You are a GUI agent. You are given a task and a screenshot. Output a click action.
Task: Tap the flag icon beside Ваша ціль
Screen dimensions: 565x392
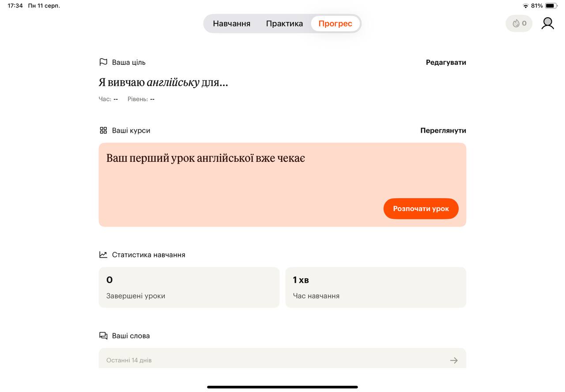[103, 62]
